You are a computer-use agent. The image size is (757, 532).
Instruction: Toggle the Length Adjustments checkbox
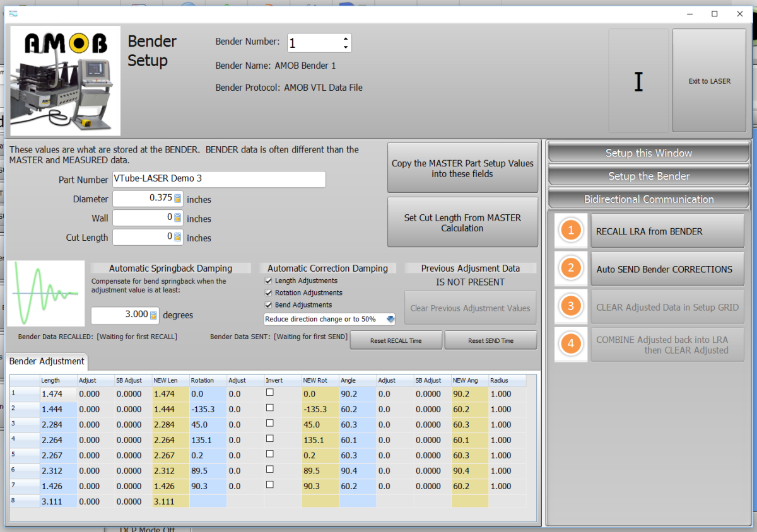point(269,280)
